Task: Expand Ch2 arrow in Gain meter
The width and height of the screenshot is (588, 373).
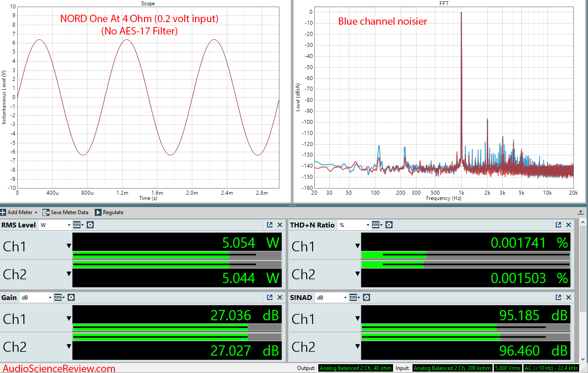Action: pos(69,346)
